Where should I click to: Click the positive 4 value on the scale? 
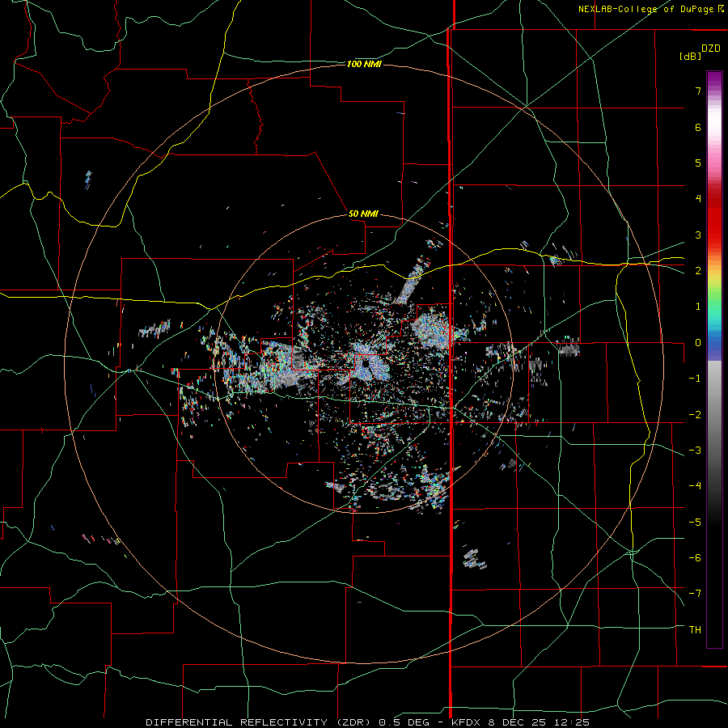[x=698, y=199]
